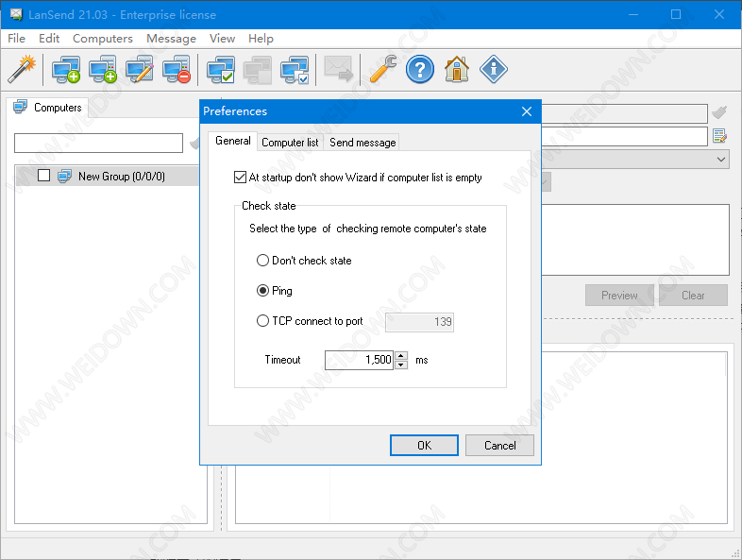Increase the Timeout value with up arrow

coord(401,355)
